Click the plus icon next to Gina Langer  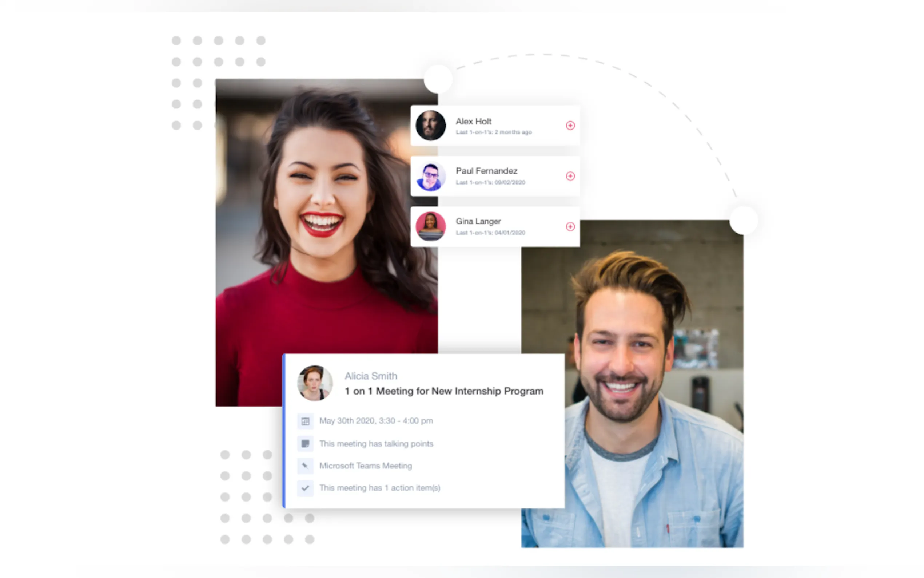coord(570,227)
